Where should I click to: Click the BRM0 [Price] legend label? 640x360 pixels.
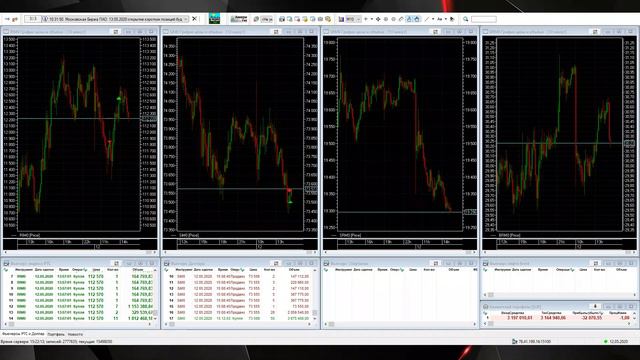pos(509,236)
